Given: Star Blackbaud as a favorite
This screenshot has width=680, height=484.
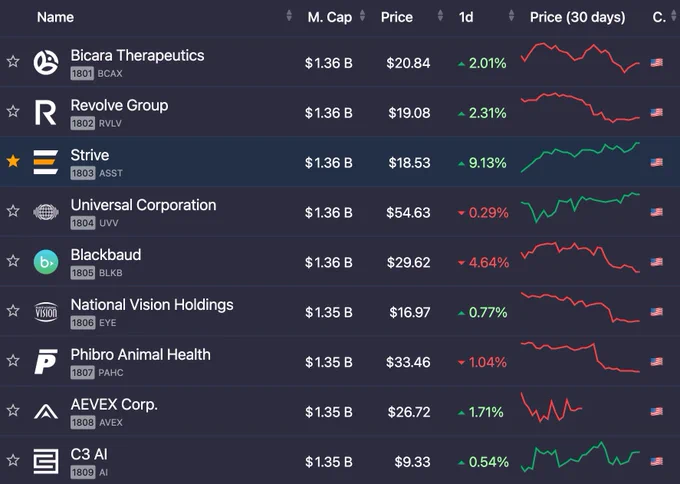Looking at the screenshot, I should (x=13, y=261).
